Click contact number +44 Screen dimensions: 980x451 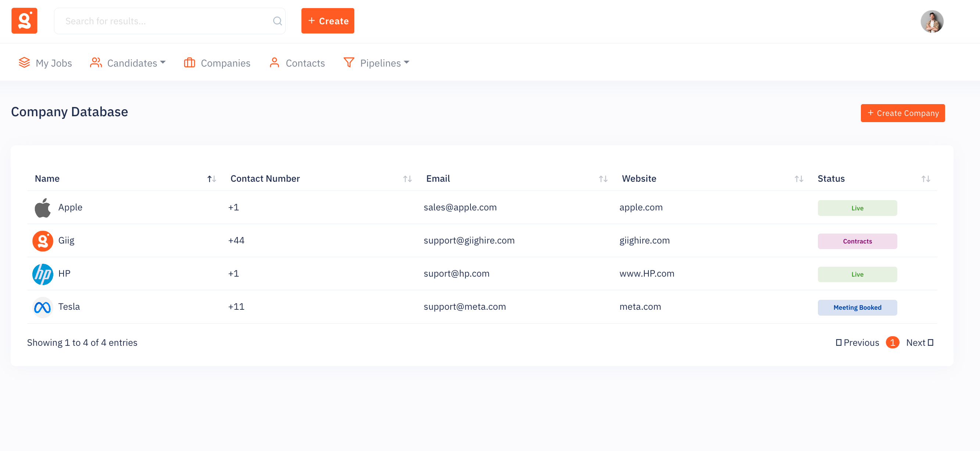236,241
